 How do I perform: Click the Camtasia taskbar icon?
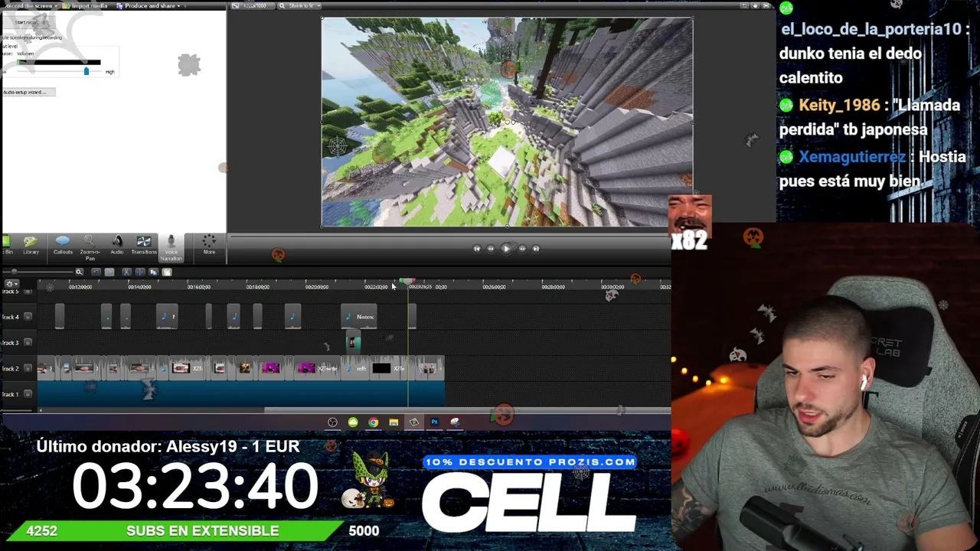pos(414,422)
